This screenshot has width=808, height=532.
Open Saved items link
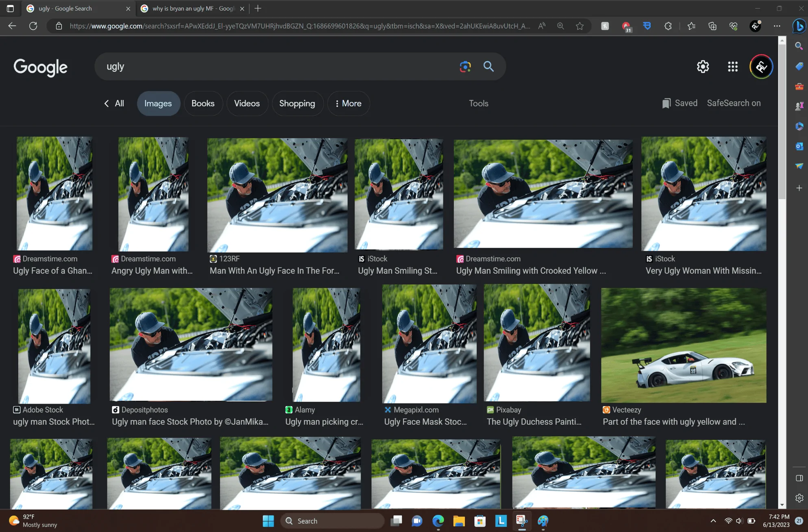tap(680, 103)
